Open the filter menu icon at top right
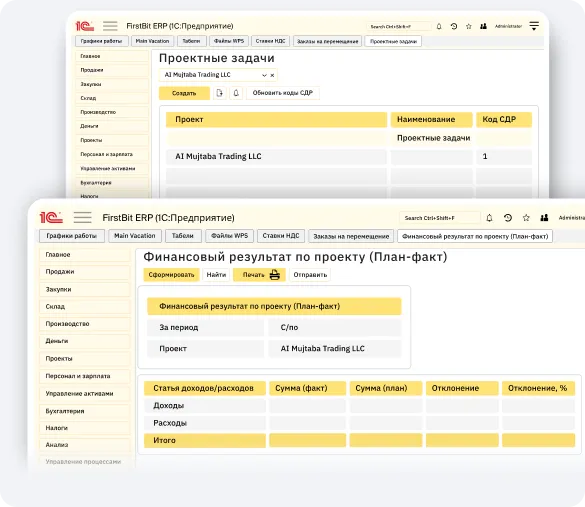The height and width of the screenshot is (507, 585). coord(534,26)
